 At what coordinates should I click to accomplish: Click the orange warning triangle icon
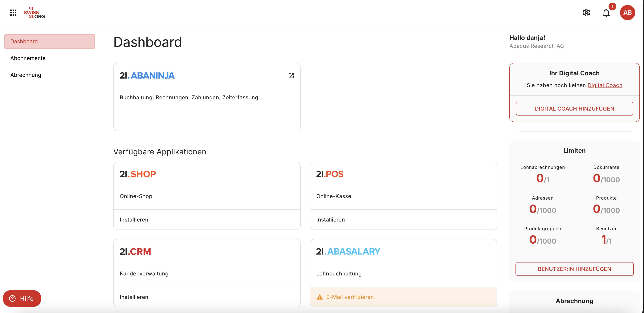coord(320,297)
